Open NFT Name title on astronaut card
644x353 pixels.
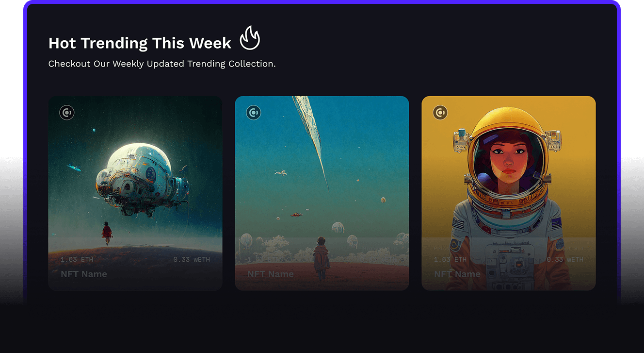pyautogui.click(x=457, y=274)
